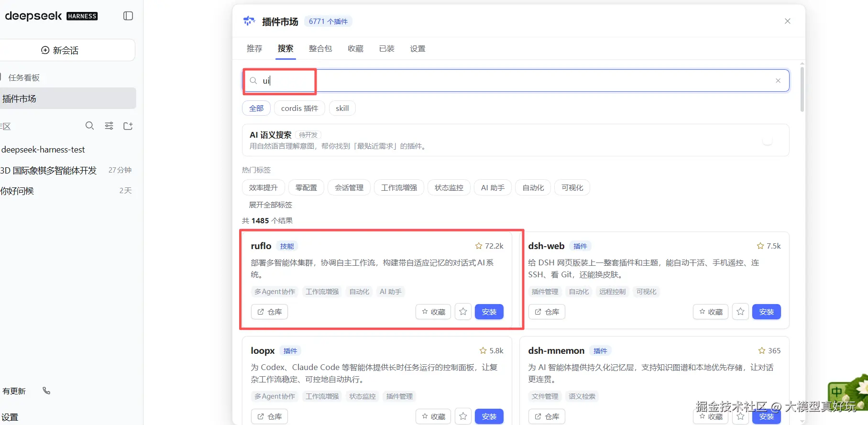Switch to the 推荐 tab

[254, 48]
